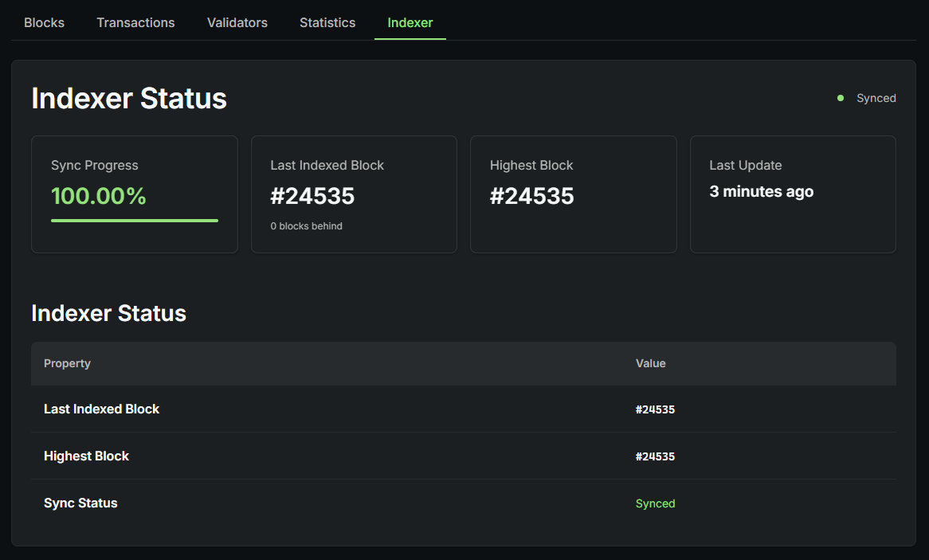Select the Statistics tab
Screen dimensions: 929x560
[x=327, y=22]
